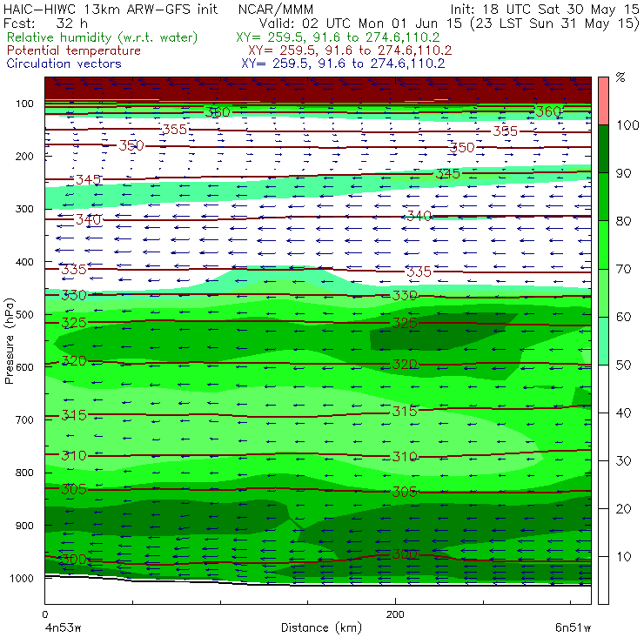
Task: Click the color bar '30' tick label
Action: pyautogui.click(x=623, y=461)
